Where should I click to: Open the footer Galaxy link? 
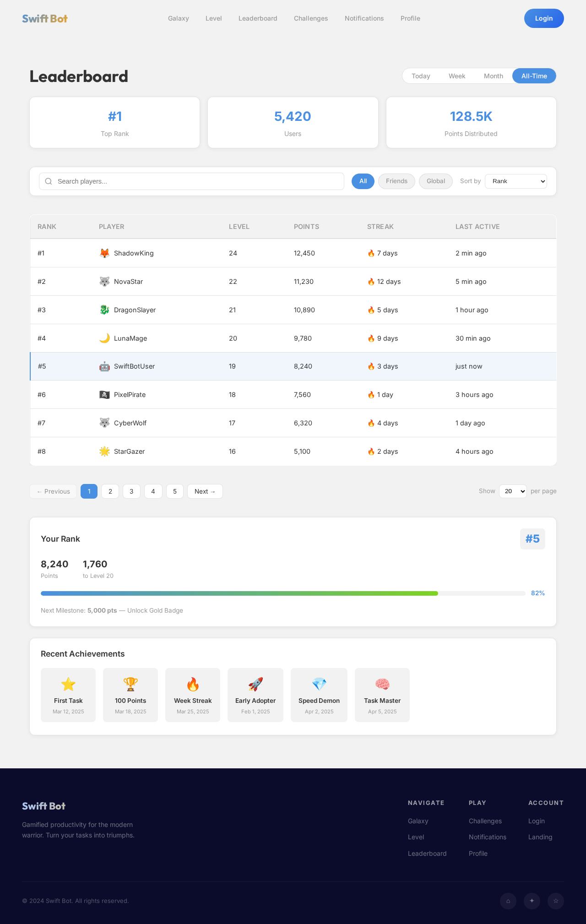pyautogui.click(x=418, y=821)
